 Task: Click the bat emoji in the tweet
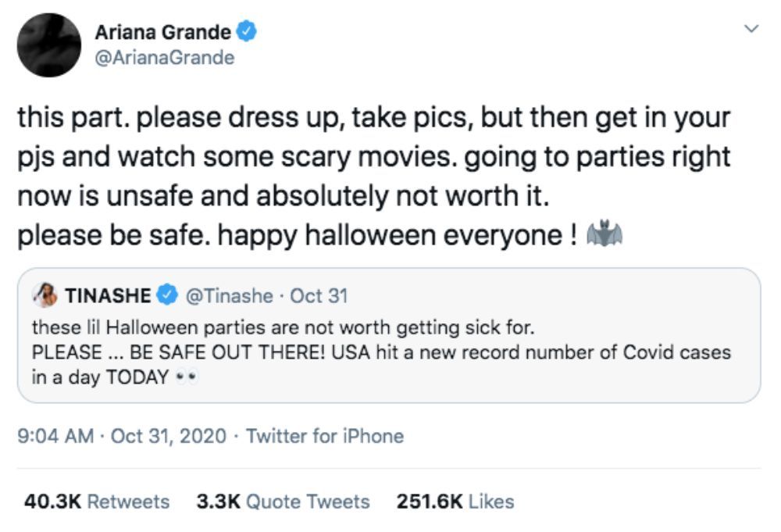point(603,234)
